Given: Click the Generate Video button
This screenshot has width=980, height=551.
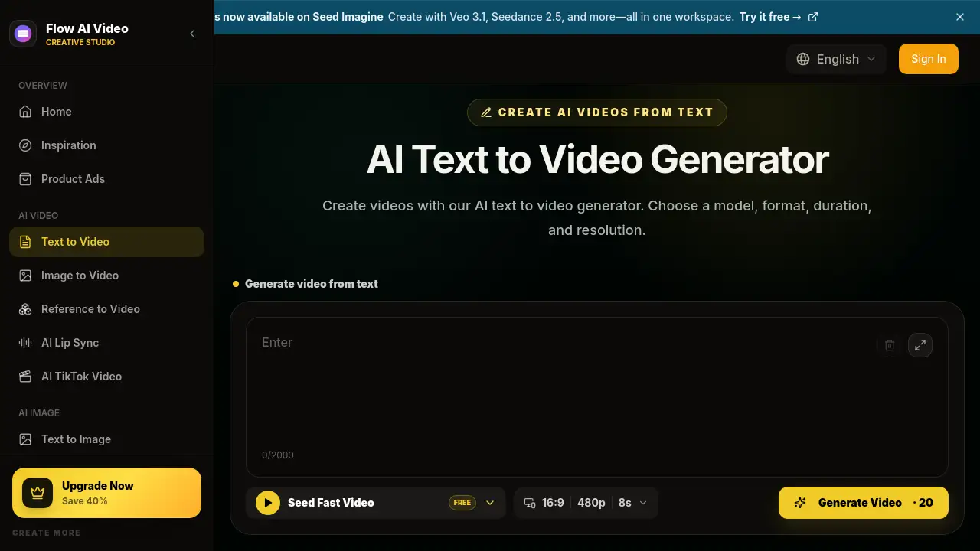Looking at the screenshot, I should 864,503.
